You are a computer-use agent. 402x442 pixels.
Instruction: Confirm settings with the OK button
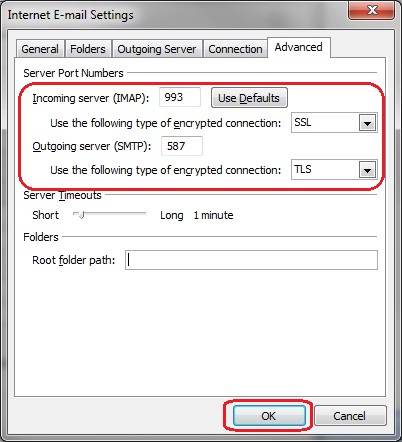point(269,416)
